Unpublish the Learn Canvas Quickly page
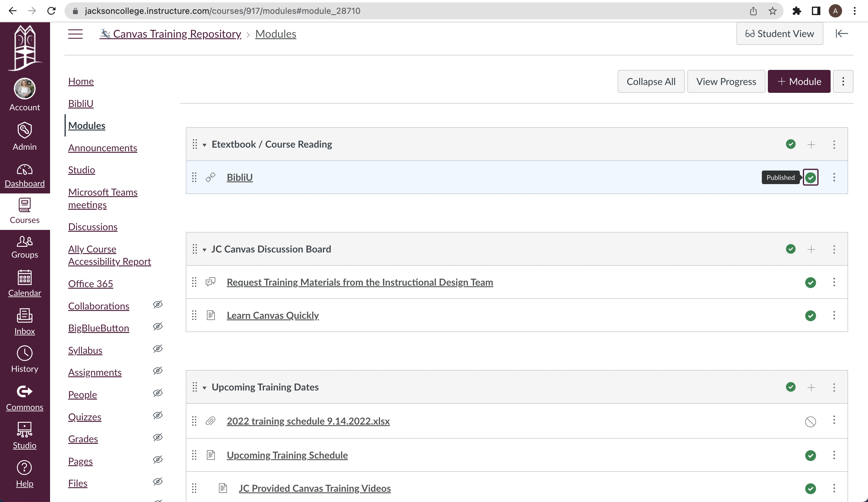The height and width of the screenshot is (502, 868). coord(810,315)
